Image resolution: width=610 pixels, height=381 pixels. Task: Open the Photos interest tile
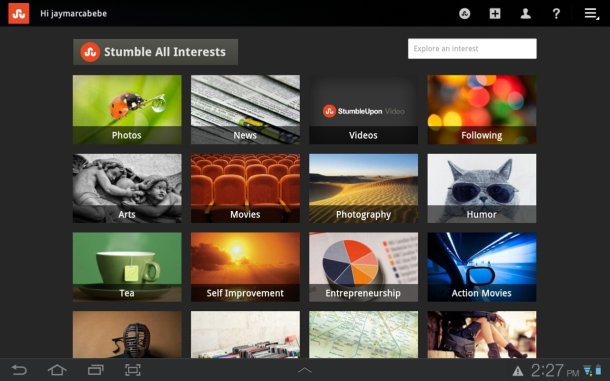coord(127,110)
